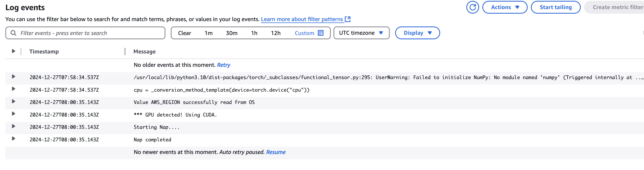Image resolution: width=644 pixels, height=170 pixels.
Task: Select the 1m time range
Action: [209, 33]
